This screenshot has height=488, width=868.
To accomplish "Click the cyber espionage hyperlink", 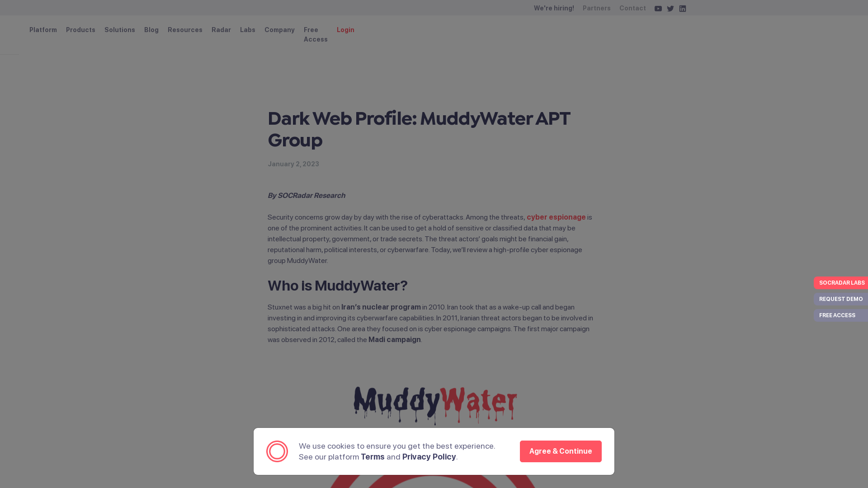I will point(556,217).
